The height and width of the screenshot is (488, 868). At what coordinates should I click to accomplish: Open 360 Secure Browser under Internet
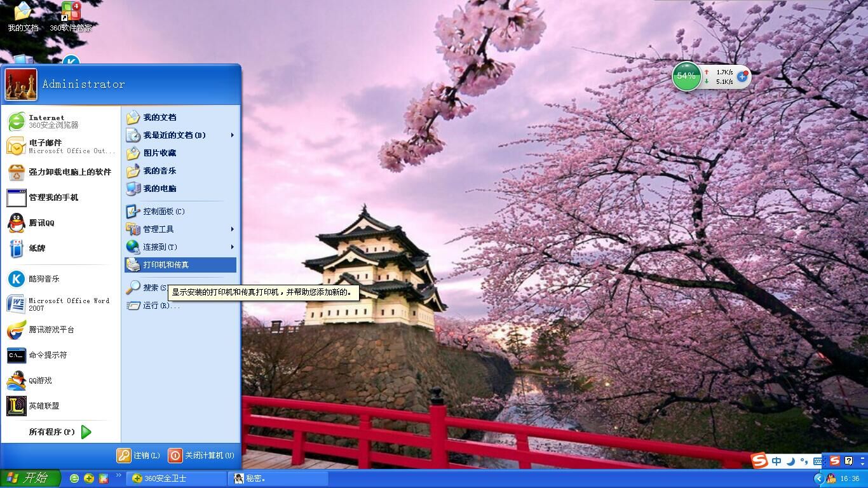click(61, 121)
